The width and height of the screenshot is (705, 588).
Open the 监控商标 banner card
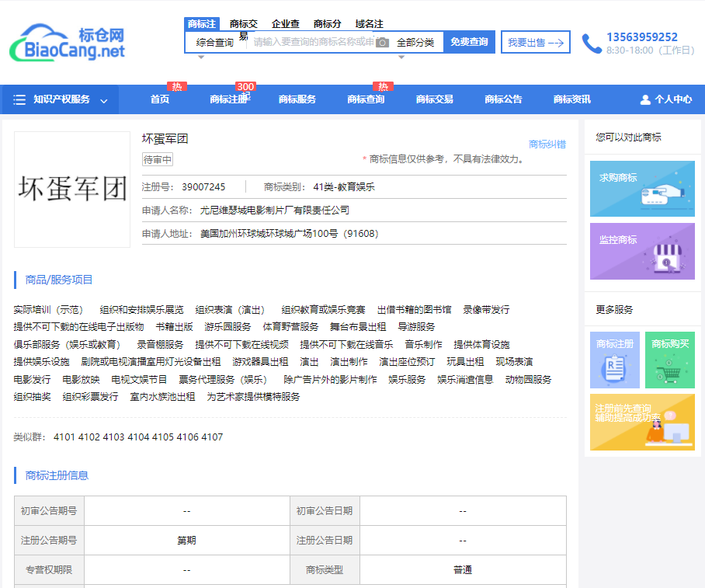(x=642, y=251)
